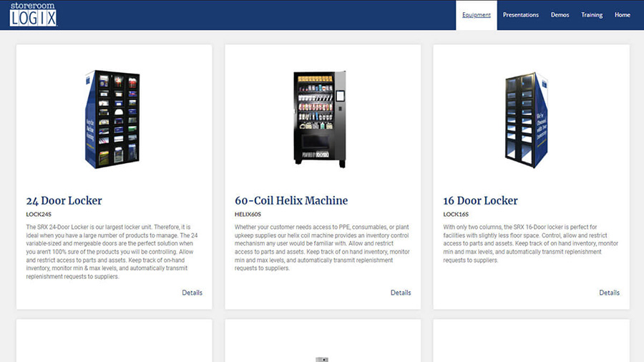Open the Training tab
644x362 pixels.
point(592,15)
